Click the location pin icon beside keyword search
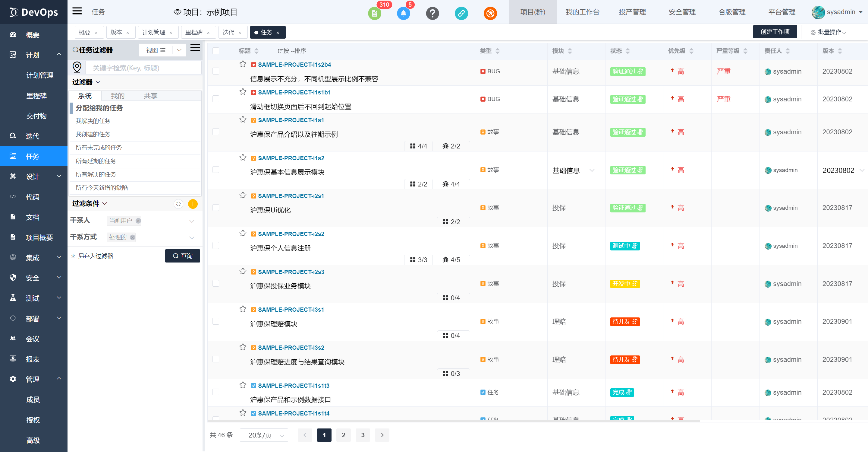The image size is (868, 452). click(77, 67)
